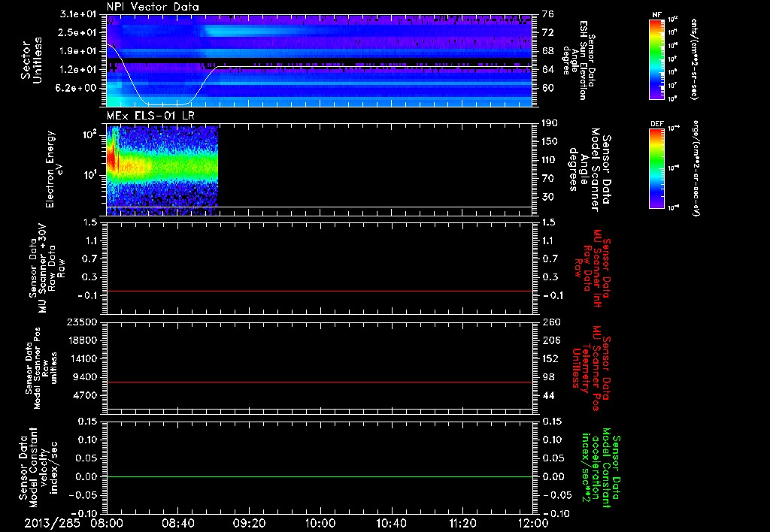Click the 11:20 time axis label
Screen dimensions: 770x532
pyautogui.click(x=462, y=522)
